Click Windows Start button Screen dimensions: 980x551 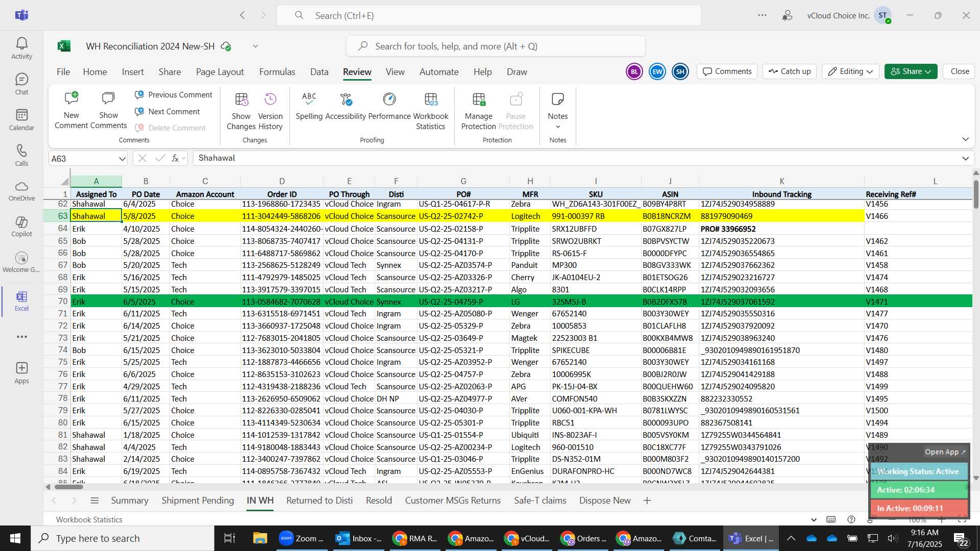[x=15, y=538]
